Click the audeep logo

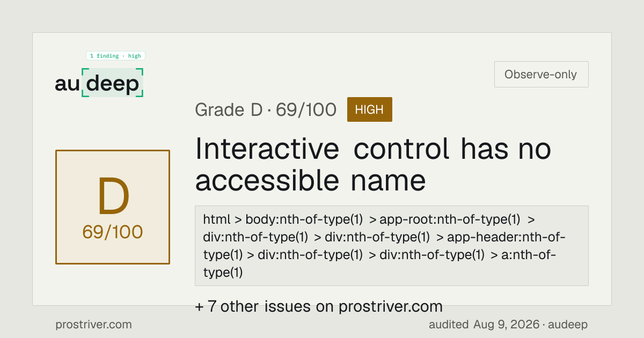tap(99, 83)
